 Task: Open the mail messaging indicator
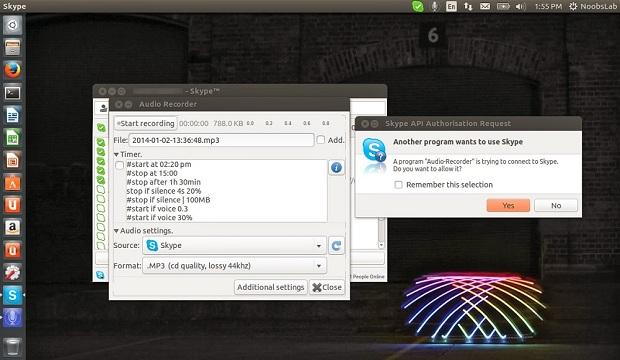coord(485,6)
